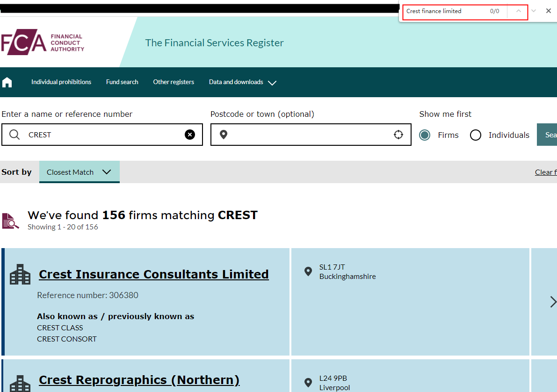The width and height of the screenshot is (557, 392).
Task: Open the Sort by Closest Match dropdown
Action: click(79, 172)
